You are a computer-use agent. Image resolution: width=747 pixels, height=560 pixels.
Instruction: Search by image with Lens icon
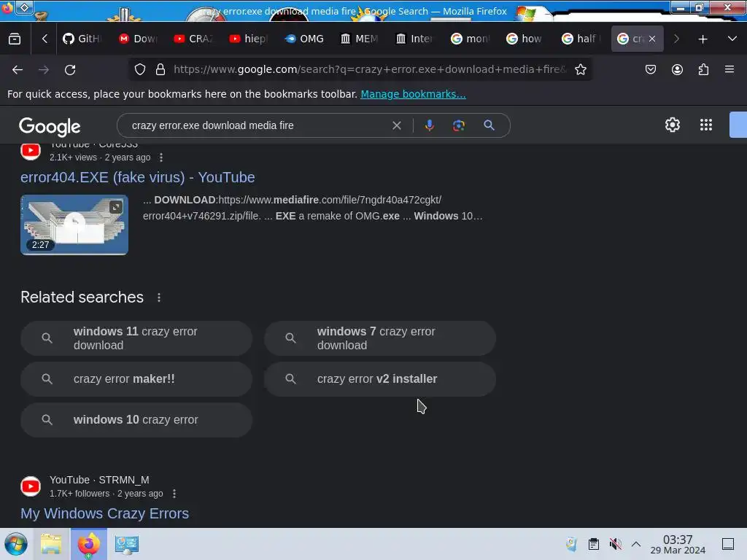(x=458, y=125)
